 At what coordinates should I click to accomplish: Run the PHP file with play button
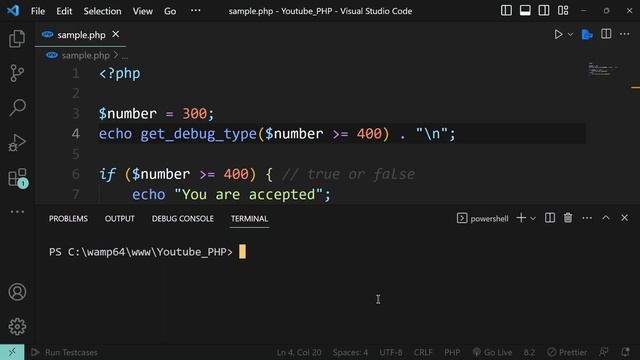[x=558, y=34]
